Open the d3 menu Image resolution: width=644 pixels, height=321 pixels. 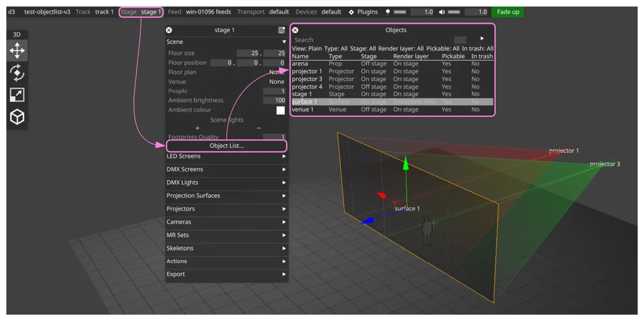(12, 12)
